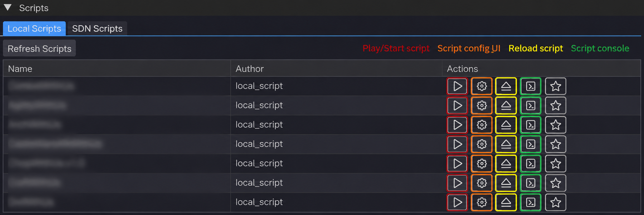Toggle favorite star in fourth row
This screenshot has height=215, width=644.
pos(555,144)
